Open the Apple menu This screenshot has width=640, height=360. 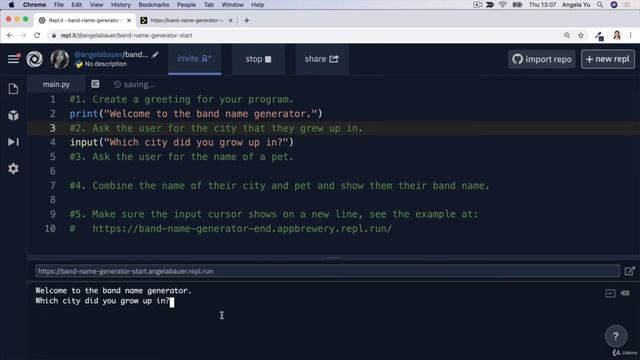pos(11,4)
